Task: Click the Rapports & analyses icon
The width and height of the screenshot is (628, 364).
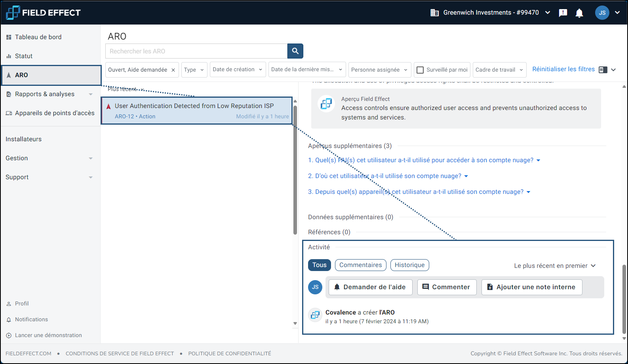Action: [9, 94]
